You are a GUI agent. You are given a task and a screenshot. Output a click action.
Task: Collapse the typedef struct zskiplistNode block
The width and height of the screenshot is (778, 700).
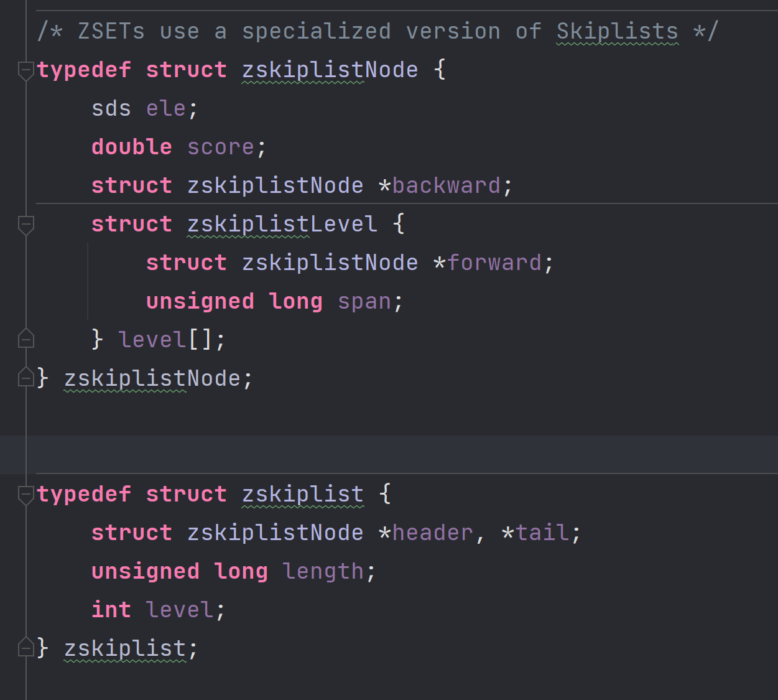click(25, 71)
